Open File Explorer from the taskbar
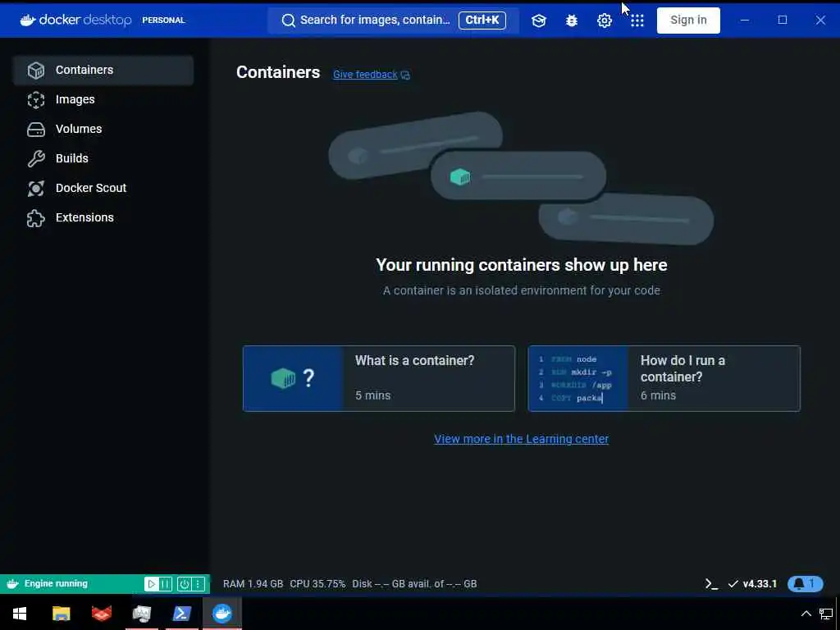The image size is (840, 630). 61,614
